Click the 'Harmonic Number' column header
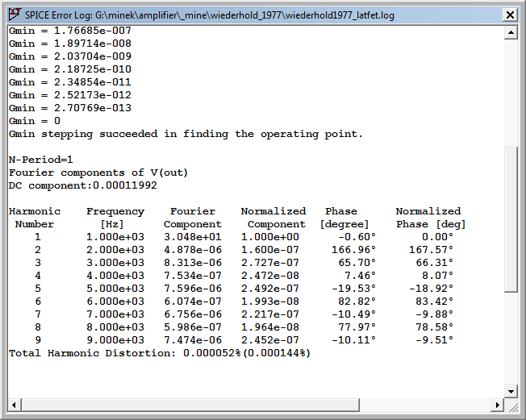526x420 pixels. [35, 218]
